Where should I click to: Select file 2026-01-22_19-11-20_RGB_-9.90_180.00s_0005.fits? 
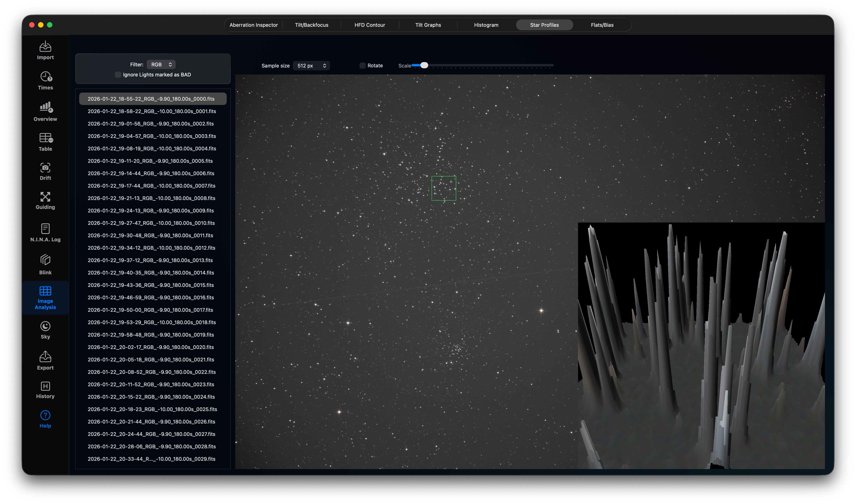tap(153, 161)
